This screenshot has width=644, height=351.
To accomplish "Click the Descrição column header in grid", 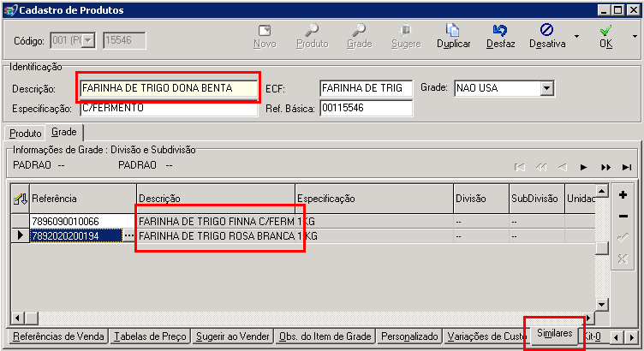I will [x=216, y=199].
